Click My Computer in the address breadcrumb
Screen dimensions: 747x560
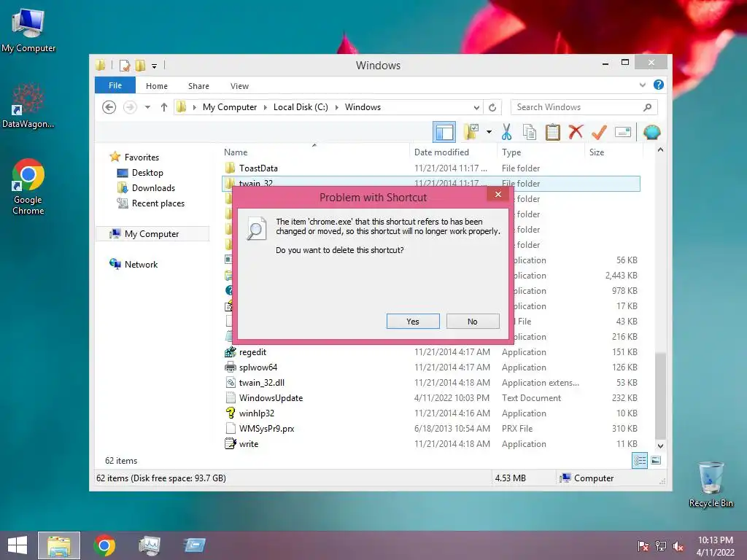pyautogui.click(x=230, y=107)
